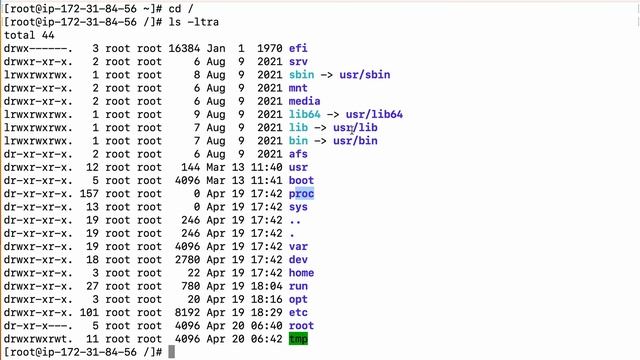
Task: Click the 'mnt' directory name
Action: [x=298, y=88]
